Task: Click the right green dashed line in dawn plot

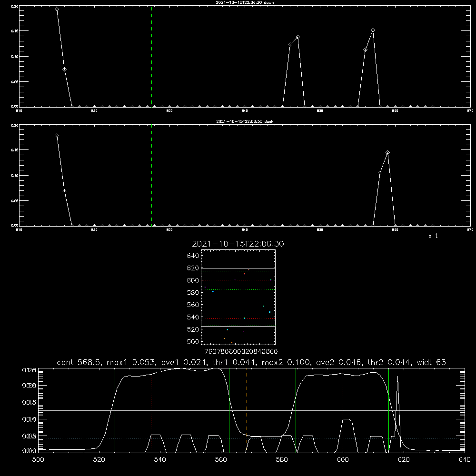Action: (263, 56)
